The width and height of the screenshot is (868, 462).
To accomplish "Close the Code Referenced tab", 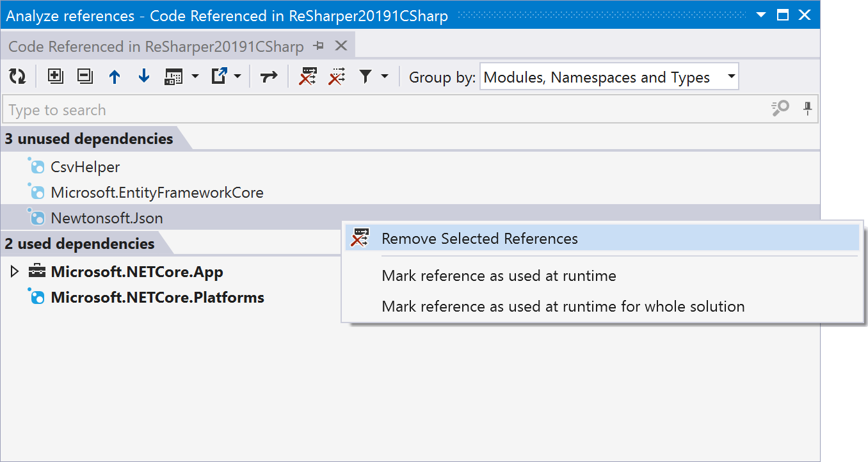I will click(x=341, y=45).
